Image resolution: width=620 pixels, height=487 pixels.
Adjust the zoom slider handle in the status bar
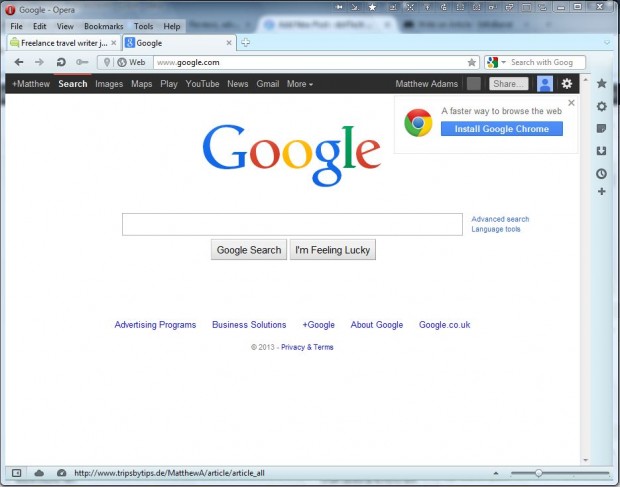pos(538,473)
